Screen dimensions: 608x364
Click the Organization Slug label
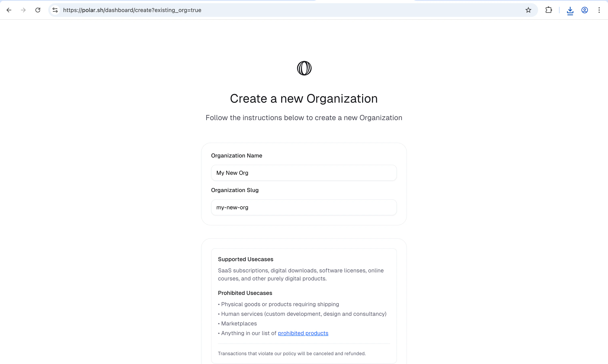pyautogui.click(x=235, y=190)
